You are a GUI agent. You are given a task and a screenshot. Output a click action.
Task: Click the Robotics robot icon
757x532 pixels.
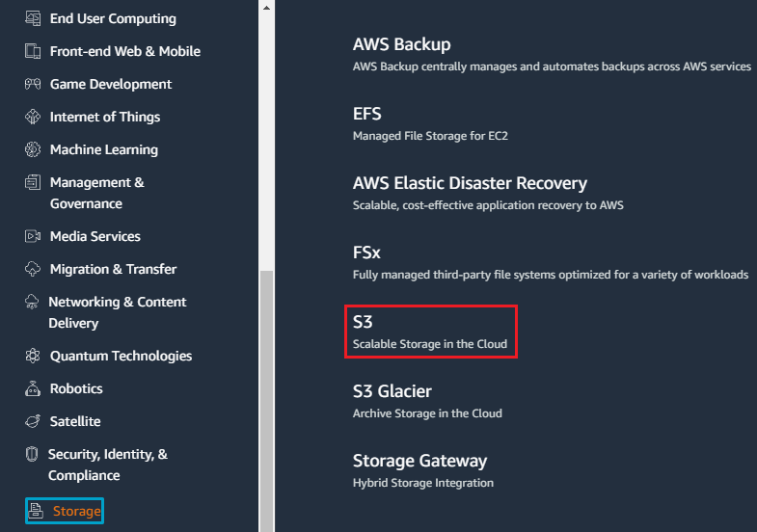[33, 388]
